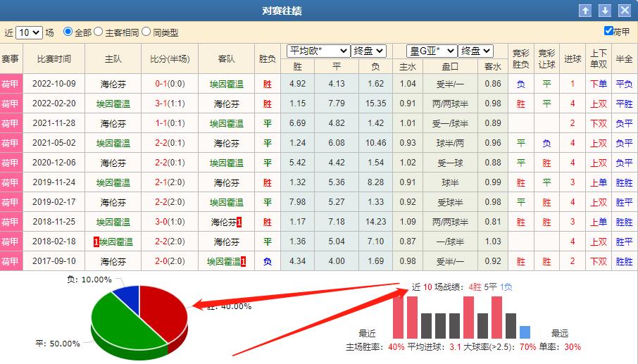Open score 2-1(2:0) from 2019-11-24 match

coord(170,182)
